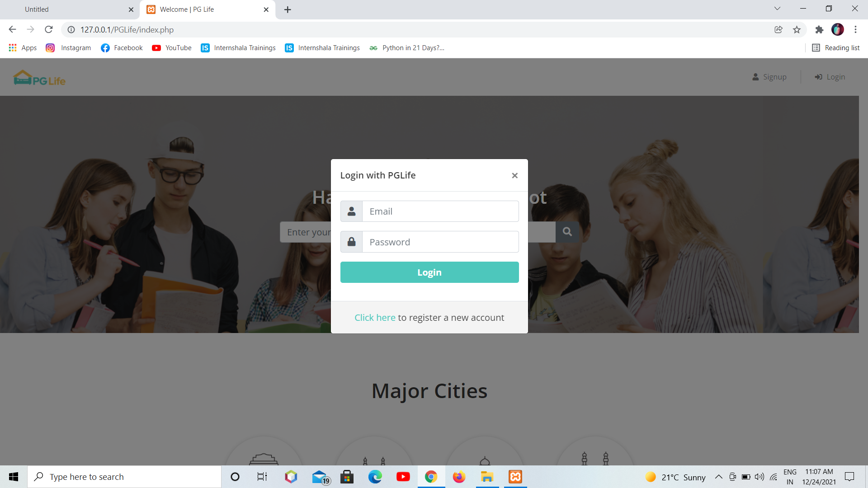Open the browser extensions puzzle icon

pos(820,29)
